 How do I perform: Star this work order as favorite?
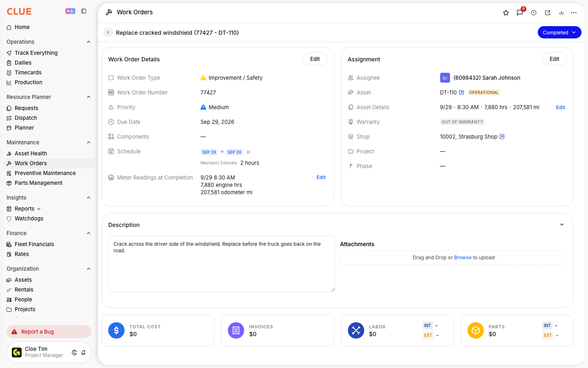[x=506, y=13]
